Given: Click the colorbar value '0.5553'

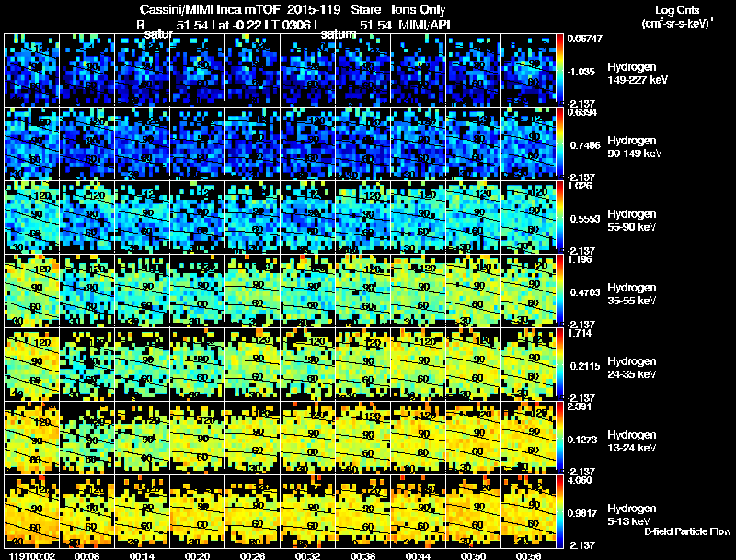Looking at the screenshot, I should [585, 219].
